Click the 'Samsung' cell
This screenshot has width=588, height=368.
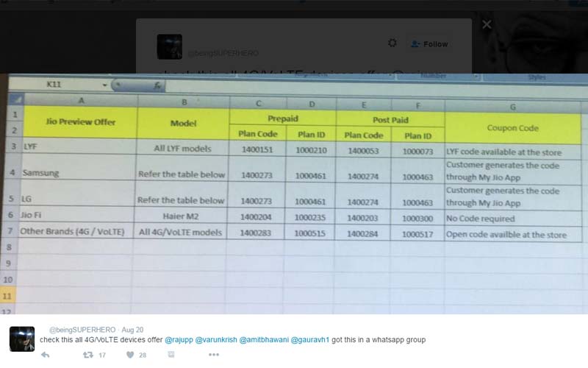(x=78, y=168)
